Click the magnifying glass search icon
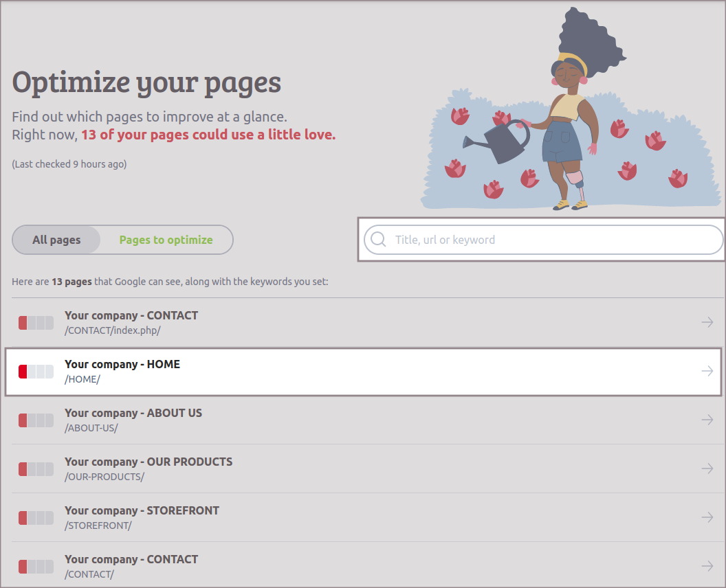 [x=378, y=240]
